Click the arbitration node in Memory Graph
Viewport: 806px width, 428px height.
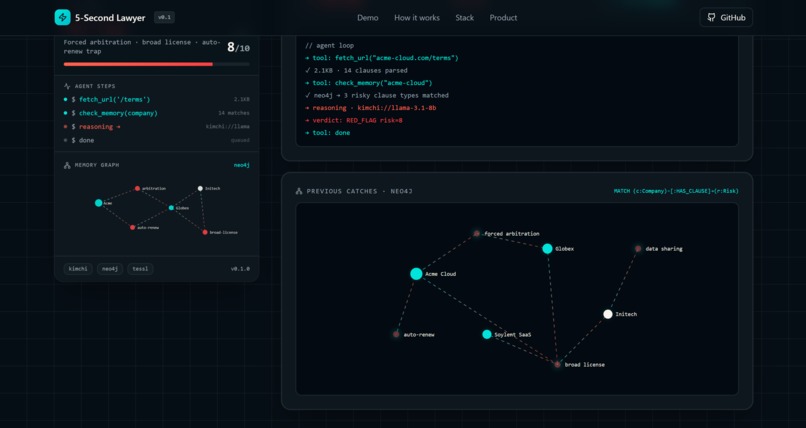tap(137, 189)
